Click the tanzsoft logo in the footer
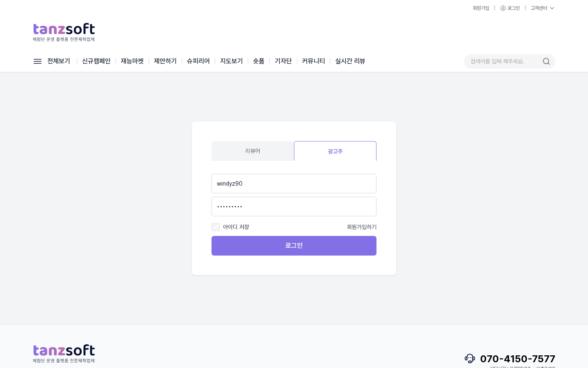This screenshot has width=588, height=368. click(64, 353)
